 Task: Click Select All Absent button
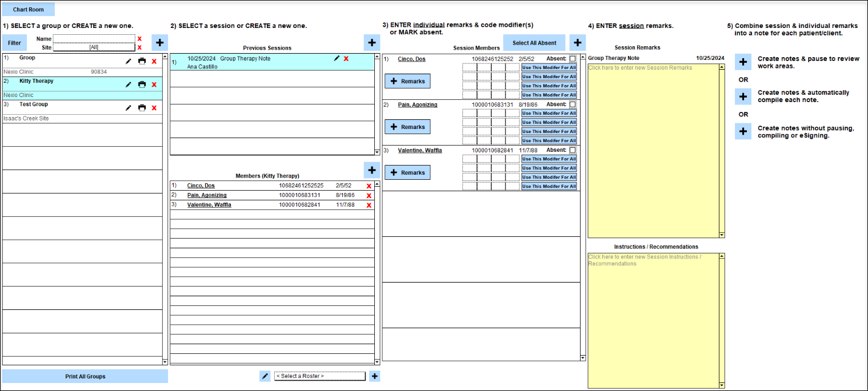pyautogui.click(x=534, y=43)
